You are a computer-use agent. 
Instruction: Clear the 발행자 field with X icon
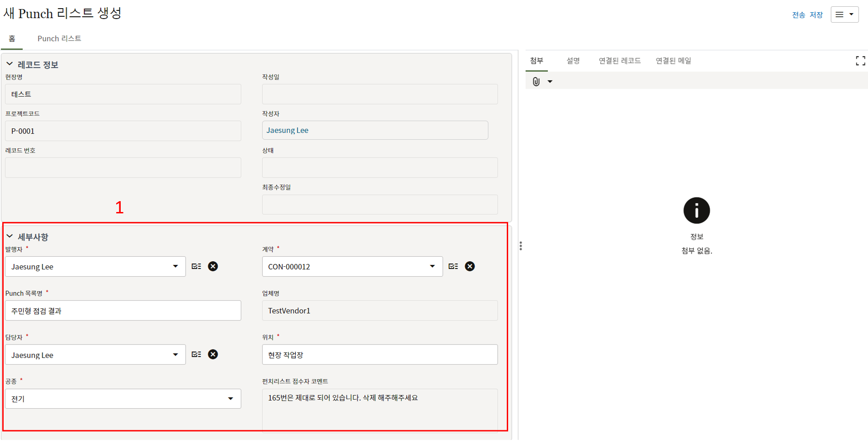pos(213,266)
